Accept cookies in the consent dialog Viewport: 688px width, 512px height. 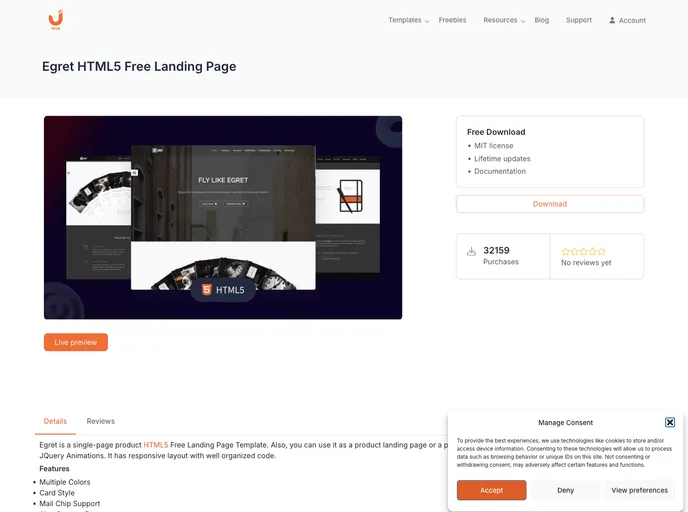491,490
